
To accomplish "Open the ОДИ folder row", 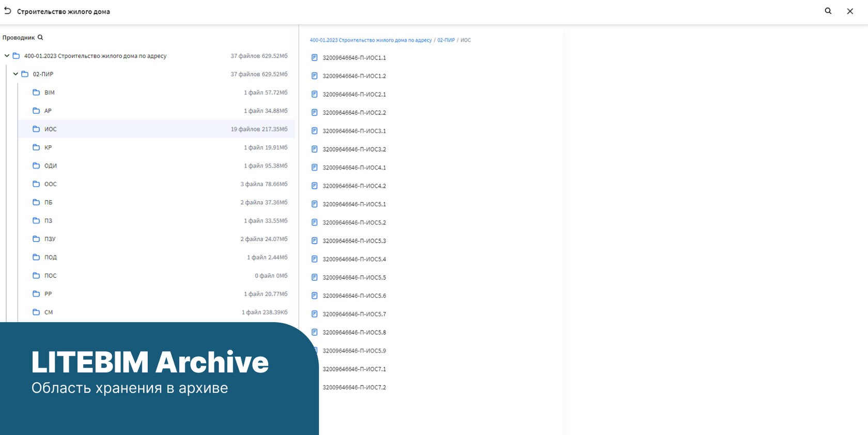I will coord(157,166).
